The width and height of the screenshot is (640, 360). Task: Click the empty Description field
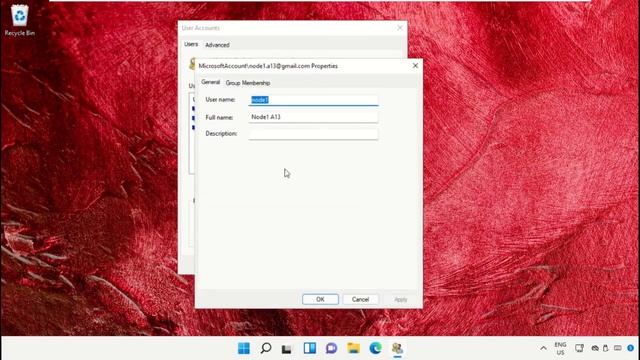pos(313,134)
